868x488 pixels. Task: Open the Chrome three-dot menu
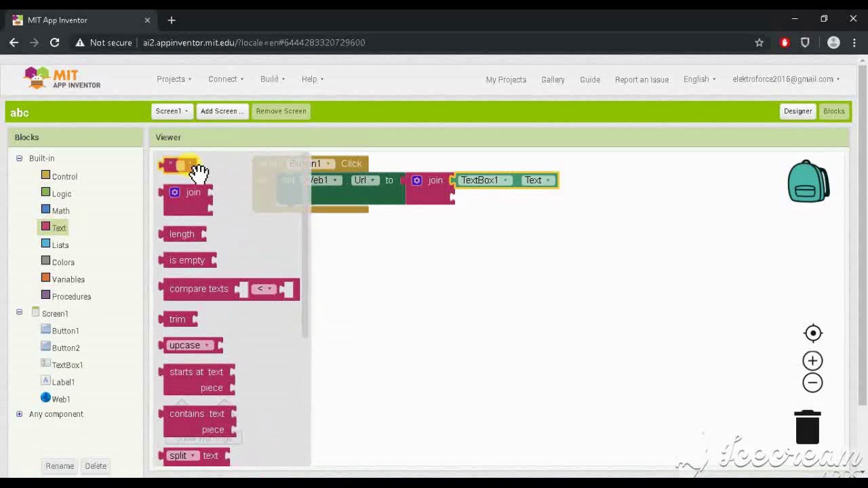(854, 43)
